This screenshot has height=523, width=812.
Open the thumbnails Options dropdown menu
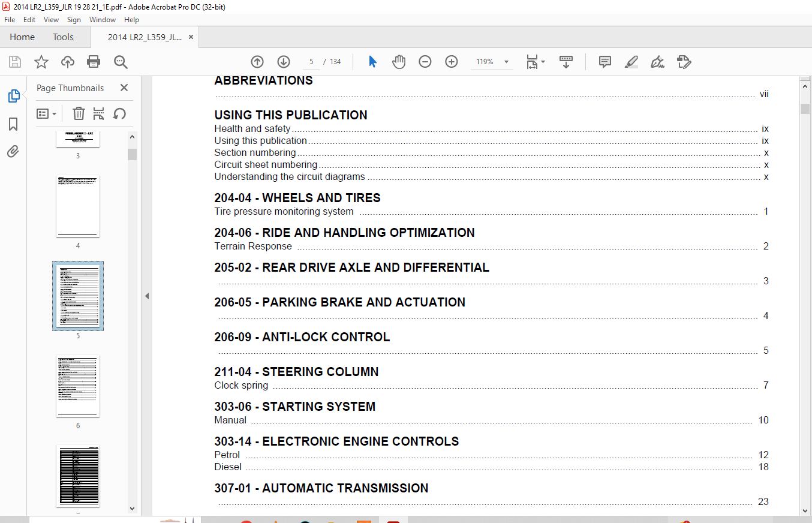pyautogui.click(x=47, y=113)
